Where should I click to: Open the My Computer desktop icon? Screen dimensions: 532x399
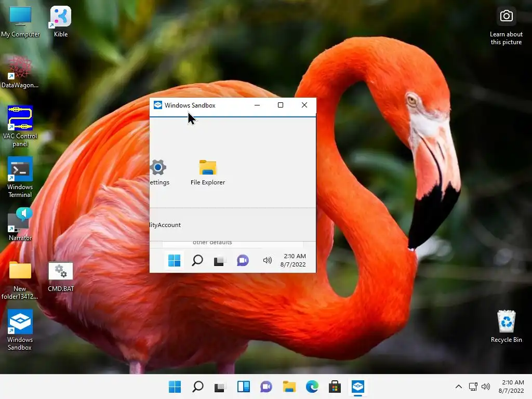20,21
